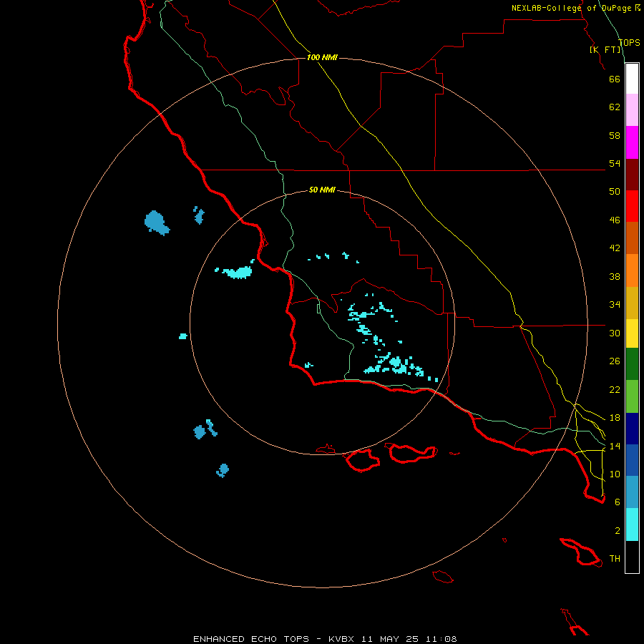Click the legend value "58"
This screenshot has height=644, width=644.
pos(615,135)
